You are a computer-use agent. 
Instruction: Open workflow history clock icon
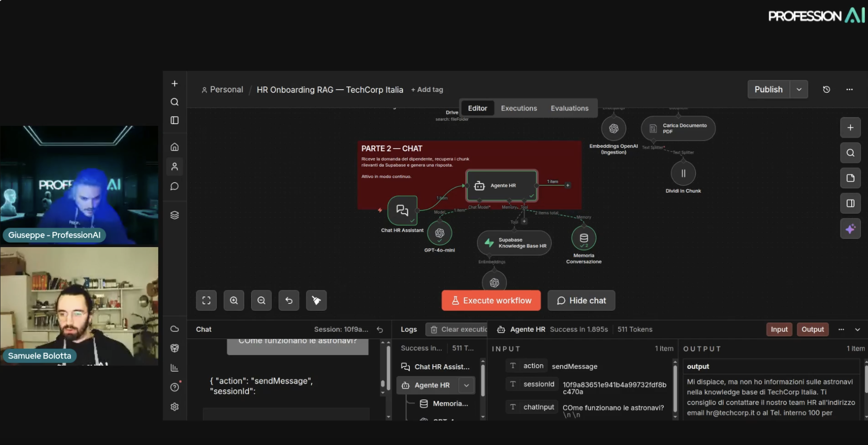point(827,90)
